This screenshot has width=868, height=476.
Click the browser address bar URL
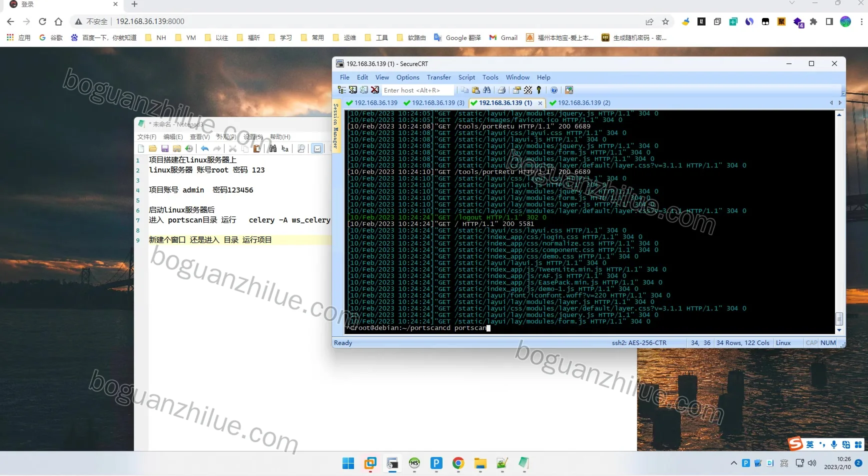[x=150, y=21]
